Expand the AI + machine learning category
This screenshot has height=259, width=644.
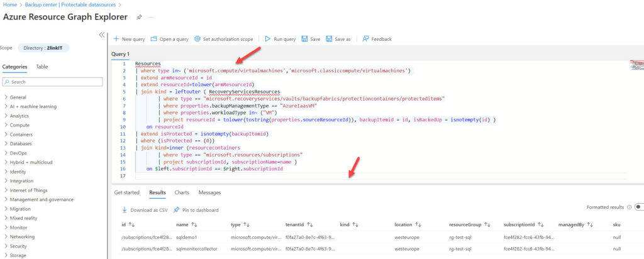click(x=6, y=107)
